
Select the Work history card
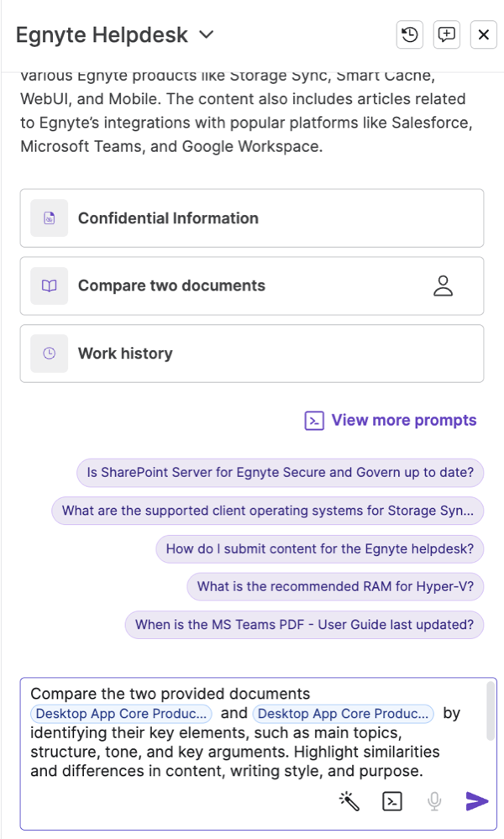(252, 353)
